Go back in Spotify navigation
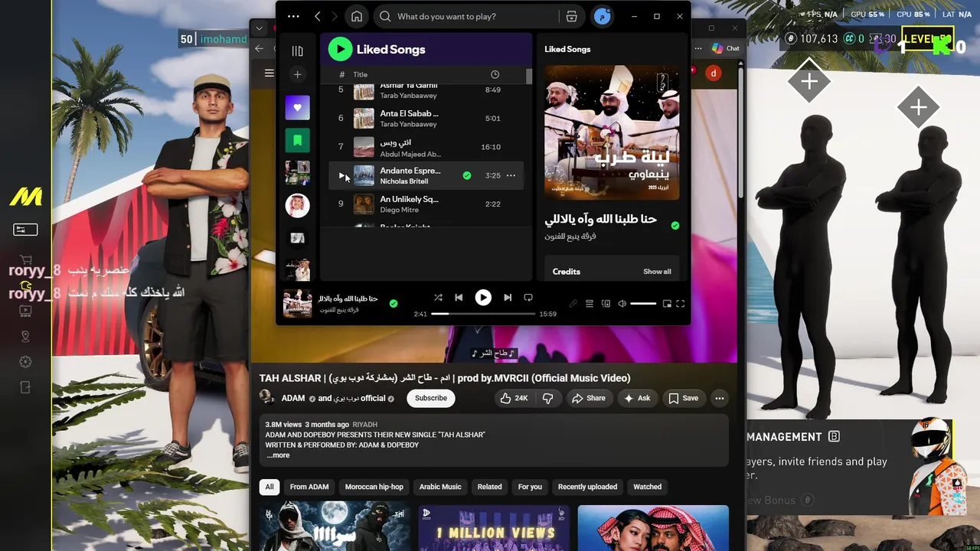 [318, 16]
